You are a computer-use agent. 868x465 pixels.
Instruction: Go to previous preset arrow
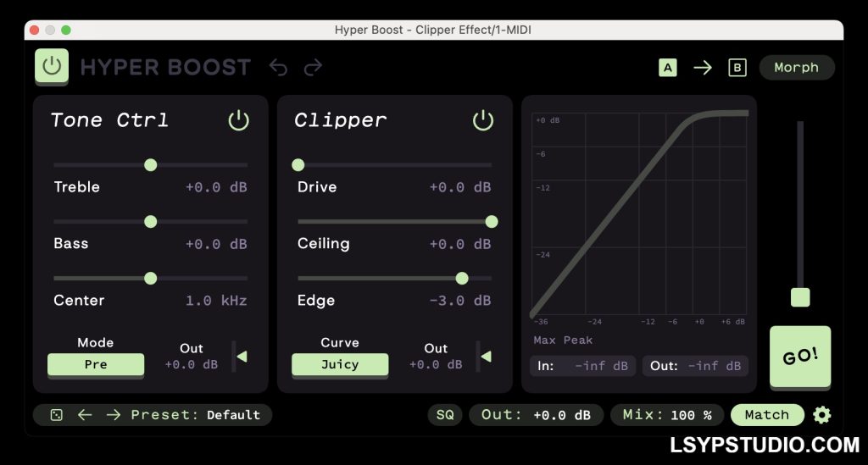point(85,415)
